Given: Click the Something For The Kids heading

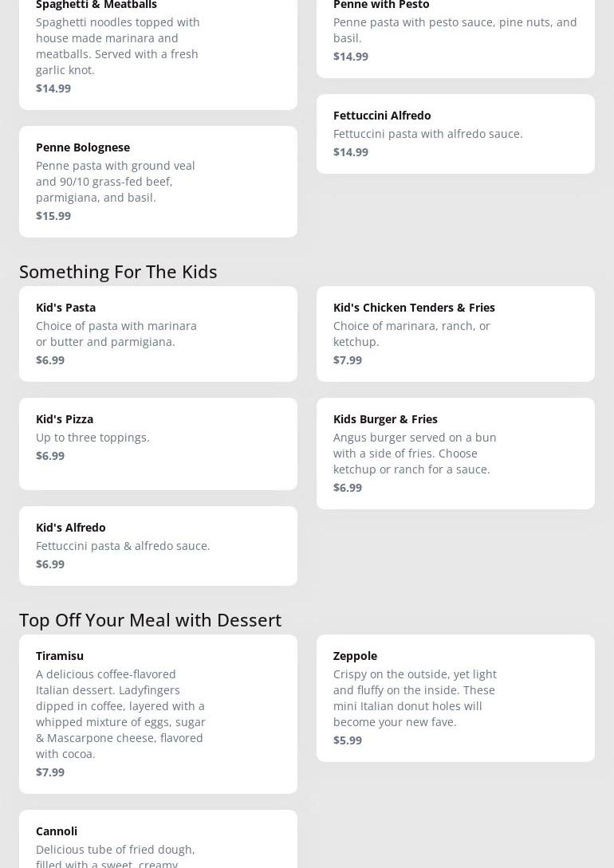Looking at the screenshot, I should point(118,272).
